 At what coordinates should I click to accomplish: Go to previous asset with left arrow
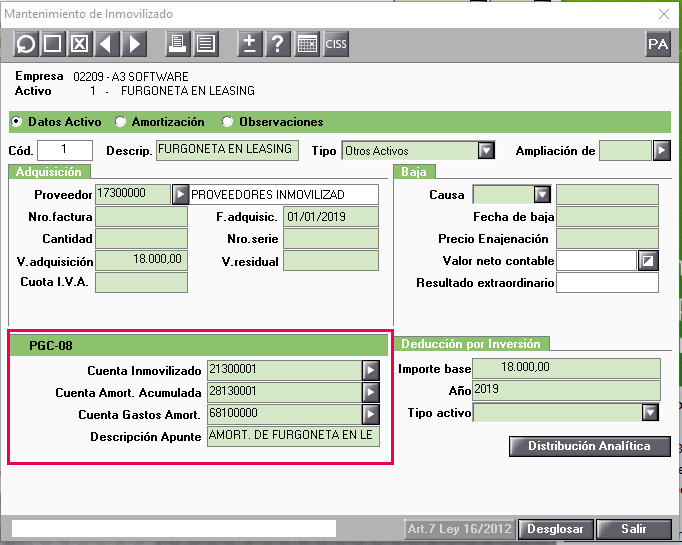click(x=107, y=44)
